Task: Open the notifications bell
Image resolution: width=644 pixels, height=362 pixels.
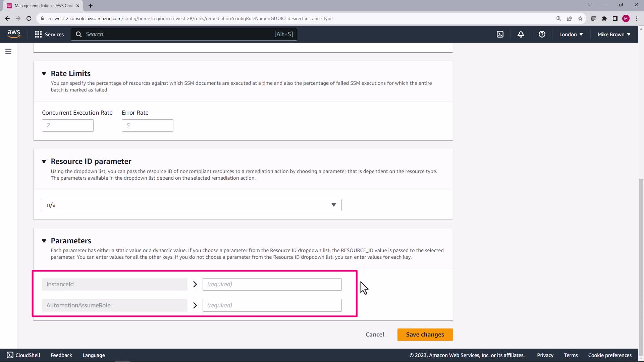Action: (521, 34)
